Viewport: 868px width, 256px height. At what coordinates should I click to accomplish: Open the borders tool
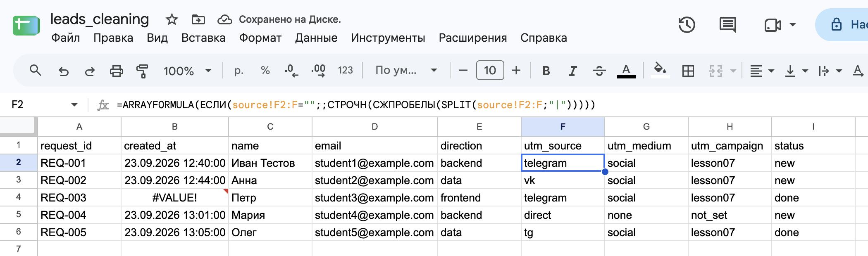[x=688, y=71]
